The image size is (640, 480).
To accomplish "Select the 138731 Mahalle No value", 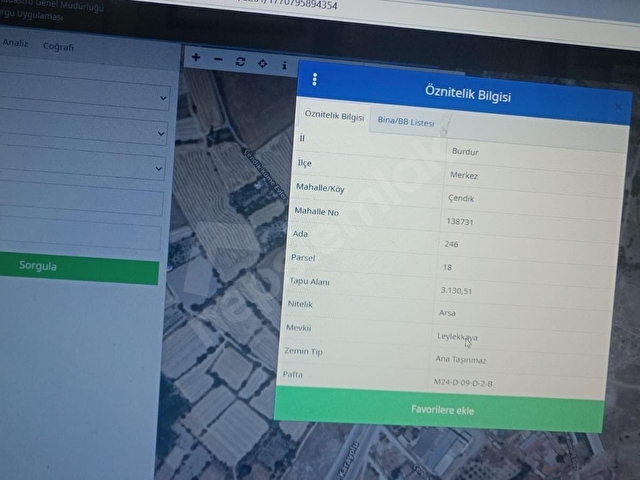I will coord(460,222).
